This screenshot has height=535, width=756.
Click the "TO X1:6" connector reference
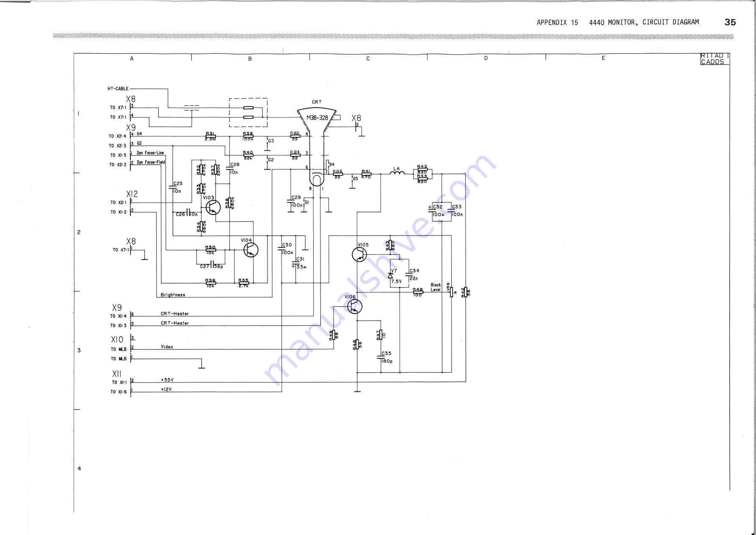(x=119, y=392)
